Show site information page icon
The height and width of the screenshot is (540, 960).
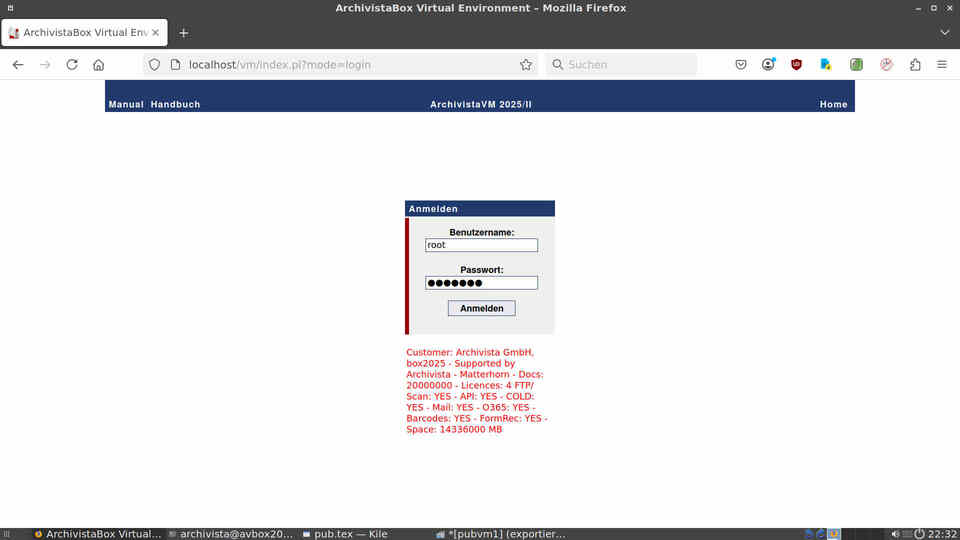[x=176, y=64]
